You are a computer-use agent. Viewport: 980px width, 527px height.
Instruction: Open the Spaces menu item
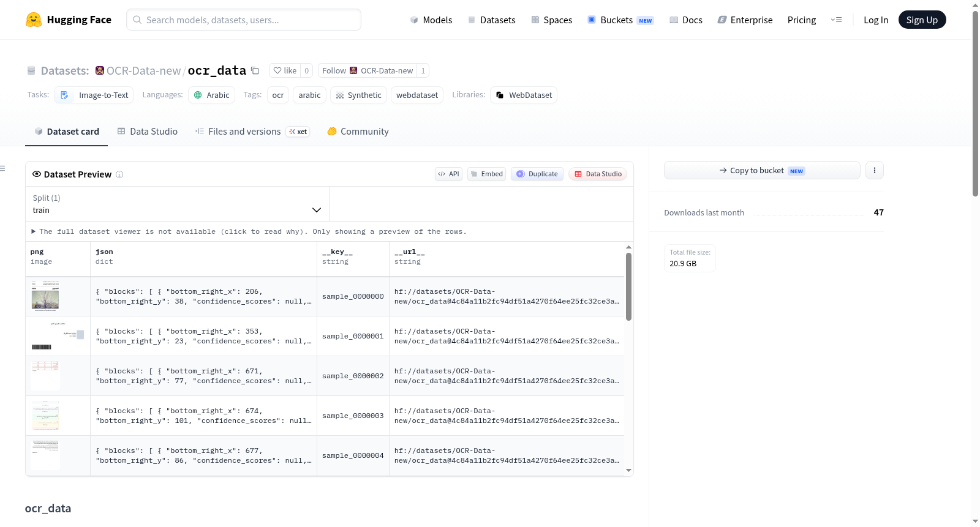tap(552, 20)
